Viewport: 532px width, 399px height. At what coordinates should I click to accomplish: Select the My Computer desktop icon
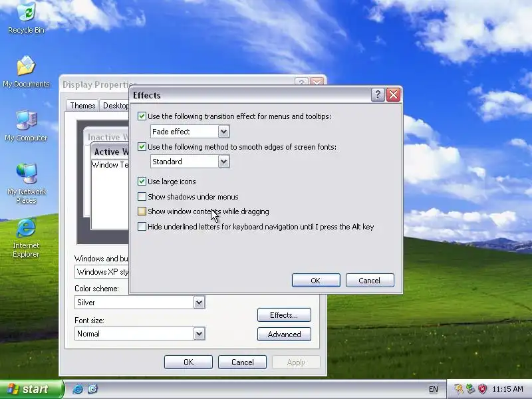click(x=26, y=126)
